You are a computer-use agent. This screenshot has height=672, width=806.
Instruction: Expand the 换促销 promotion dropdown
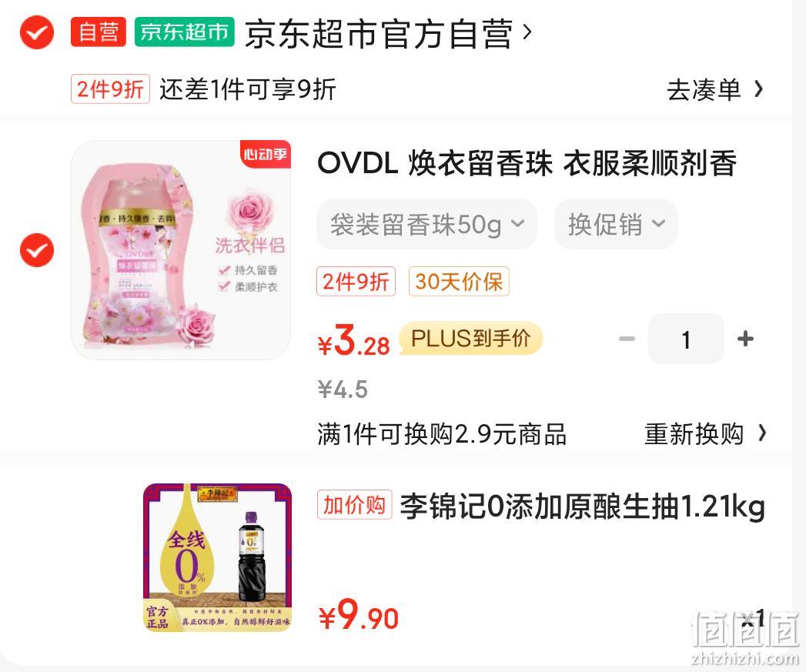[616, 224]
